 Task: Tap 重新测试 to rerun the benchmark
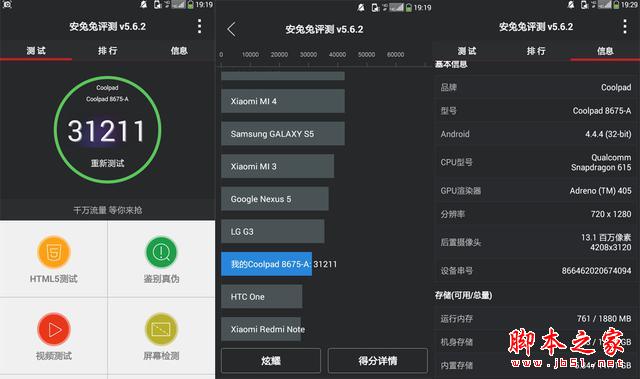click(107, 163)
